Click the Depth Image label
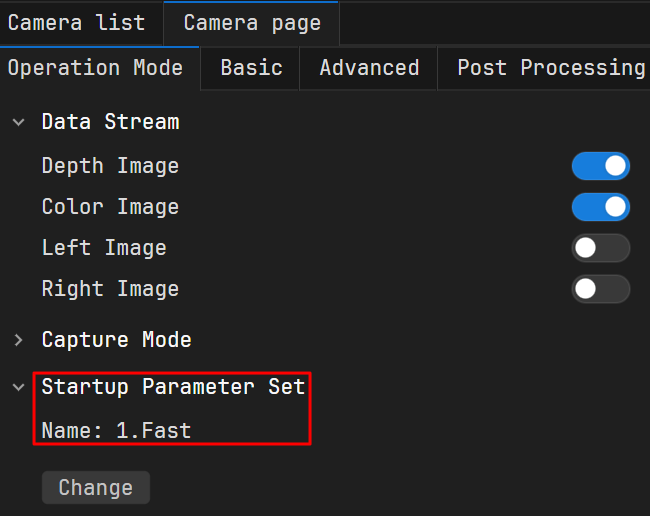 (110, 166)
